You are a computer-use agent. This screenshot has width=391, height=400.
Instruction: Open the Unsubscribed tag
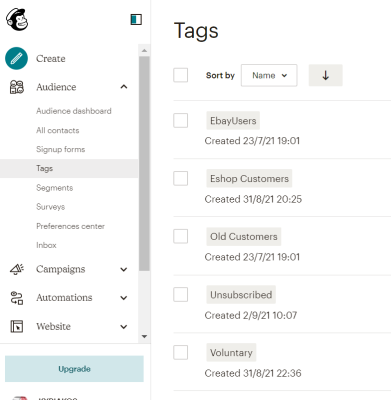pos(241,294)
